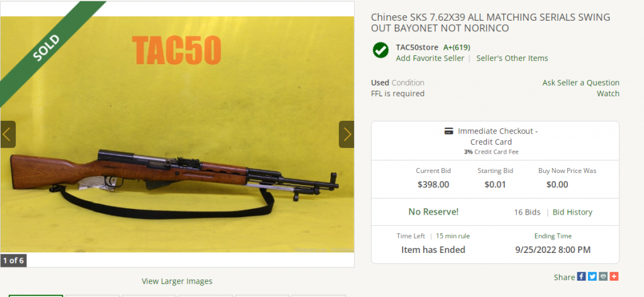Click the green verified seller checkmark badge
The image size is (644, 297).
[x=380, y=50]
